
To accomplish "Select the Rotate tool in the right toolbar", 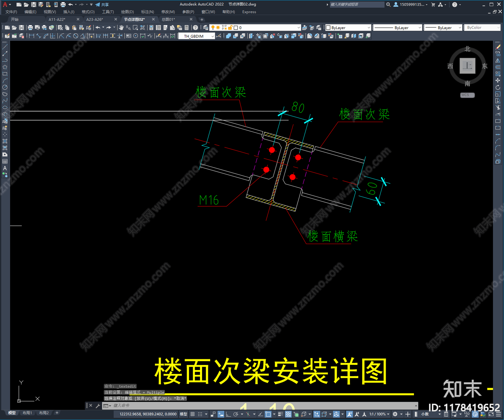I will click(x=498, y=87).
